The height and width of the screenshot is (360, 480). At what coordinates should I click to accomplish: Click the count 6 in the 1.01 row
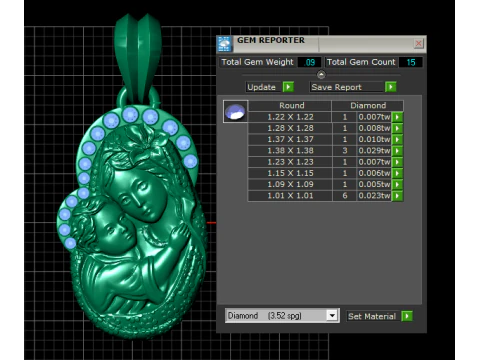tap(345, 196)
